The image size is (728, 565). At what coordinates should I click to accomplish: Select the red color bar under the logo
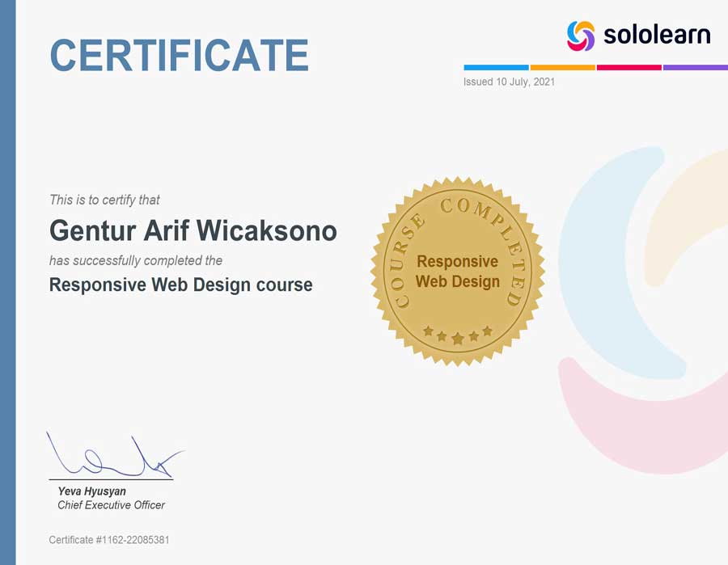pyautogui.click(x=629, y=68)
